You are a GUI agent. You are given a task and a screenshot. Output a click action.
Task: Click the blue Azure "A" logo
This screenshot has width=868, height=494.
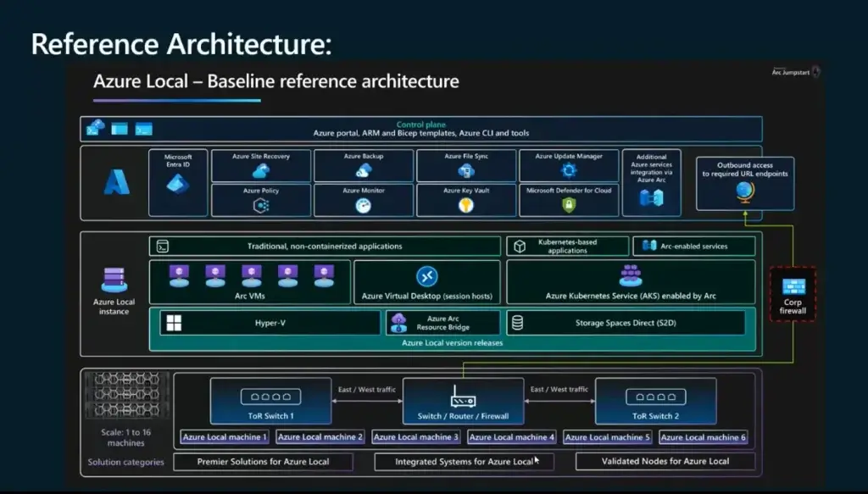(x=117, y=182)
